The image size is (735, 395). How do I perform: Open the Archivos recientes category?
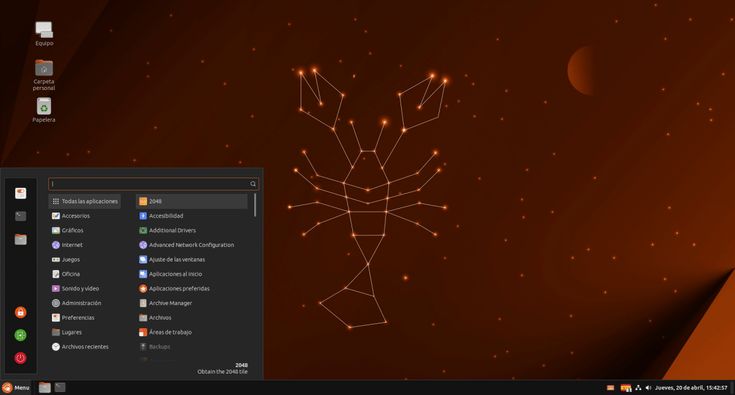tap(85, 346)
